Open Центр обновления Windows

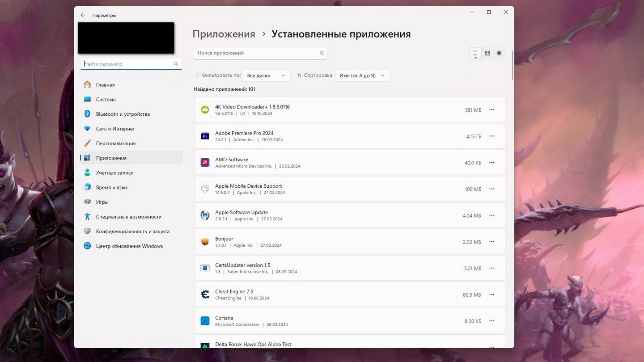point(131,246)
